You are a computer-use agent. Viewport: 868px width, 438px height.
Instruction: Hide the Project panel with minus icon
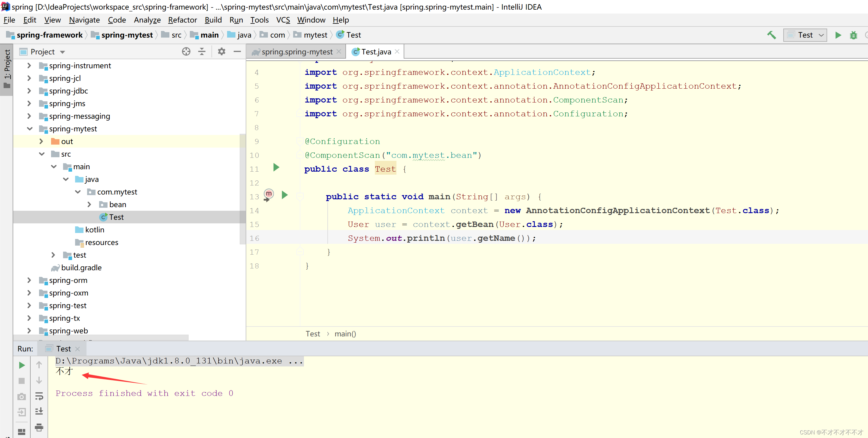[x=237, y=51]
